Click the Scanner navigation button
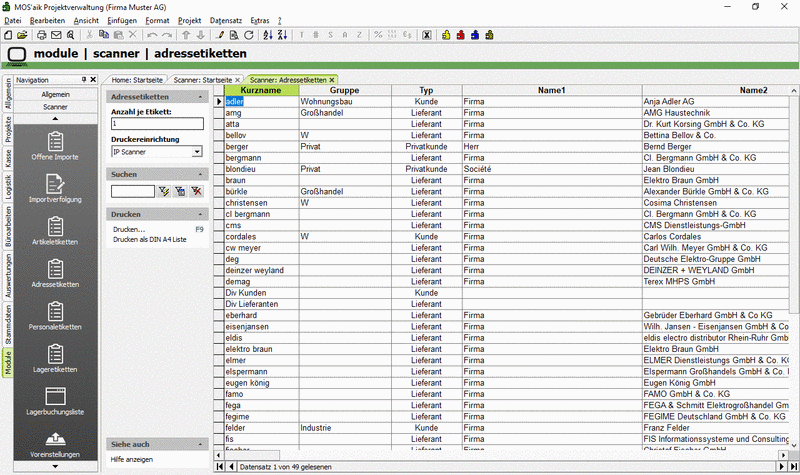The width and height of the screenshot is (800, 475). tap(55, 107)
